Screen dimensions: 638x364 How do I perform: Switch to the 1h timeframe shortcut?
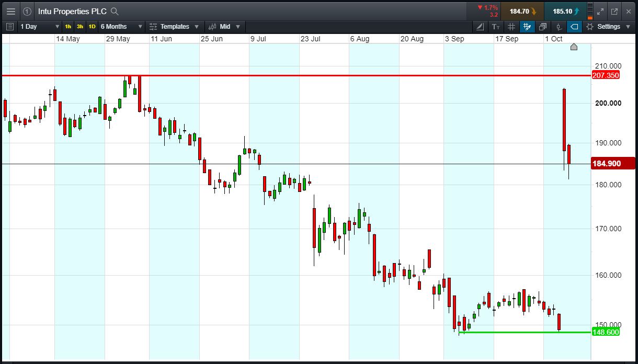click(68, 27)
